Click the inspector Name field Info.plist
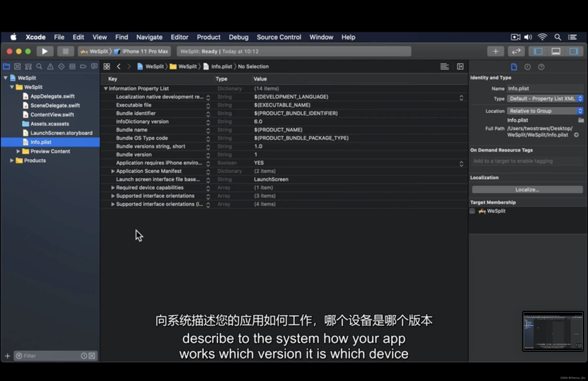 click(545, 88)
